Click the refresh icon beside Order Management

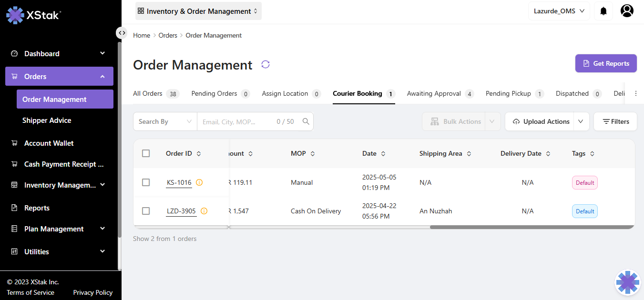tap(266, 64)
